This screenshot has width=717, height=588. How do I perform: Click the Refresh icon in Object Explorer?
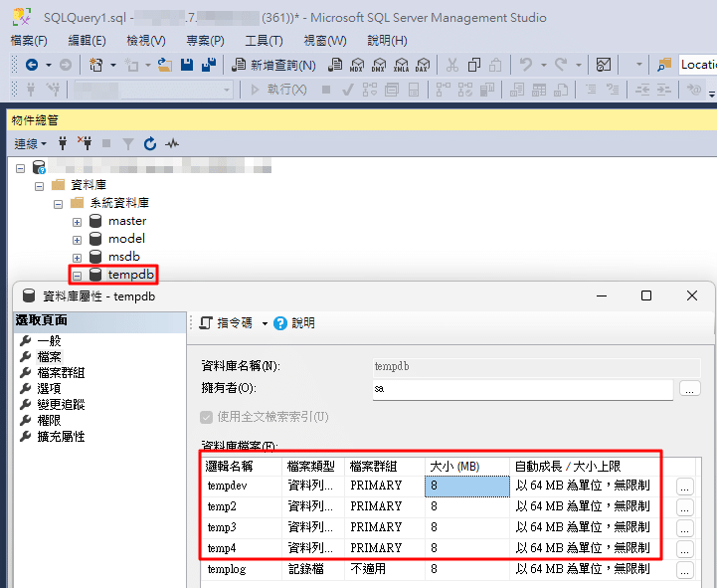tap(150, 144)
